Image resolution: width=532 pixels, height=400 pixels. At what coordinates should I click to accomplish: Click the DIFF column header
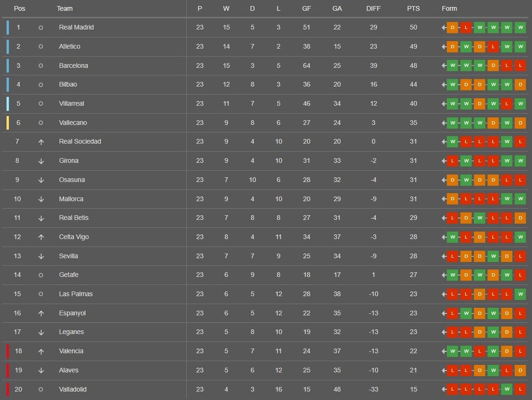coord(373,9)
